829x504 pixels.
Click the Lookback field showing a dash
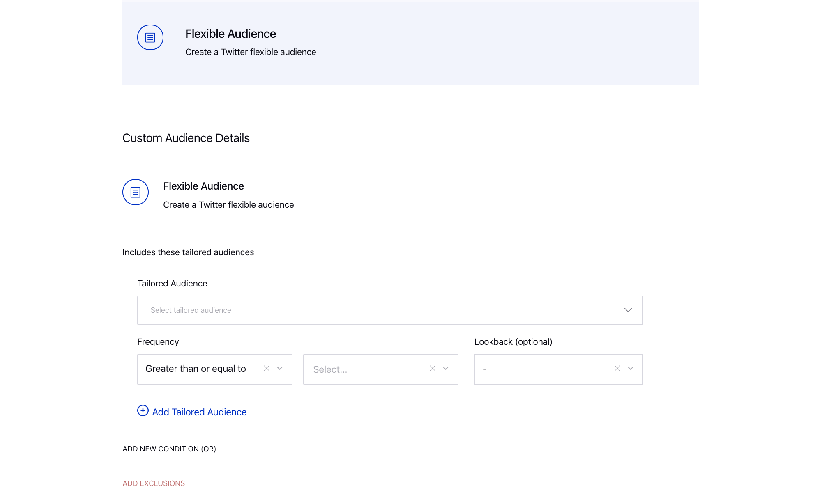pos(558,369)
